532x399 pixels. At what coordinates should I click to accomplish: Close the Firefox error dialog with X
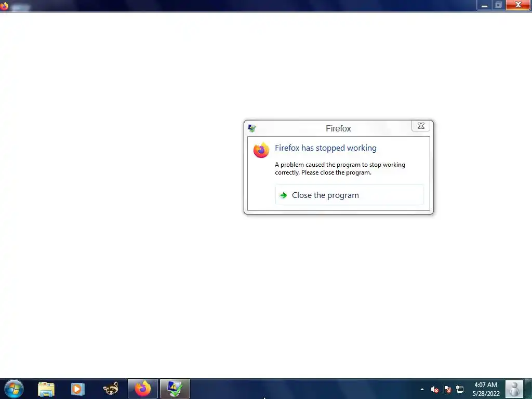[x=421, y=126]
